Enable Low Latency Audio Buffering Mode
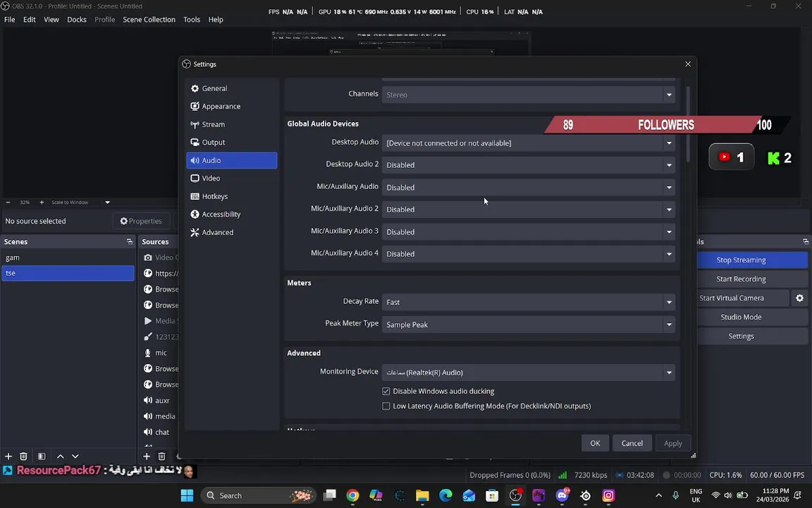812x508 pixels. pos(386,406)
